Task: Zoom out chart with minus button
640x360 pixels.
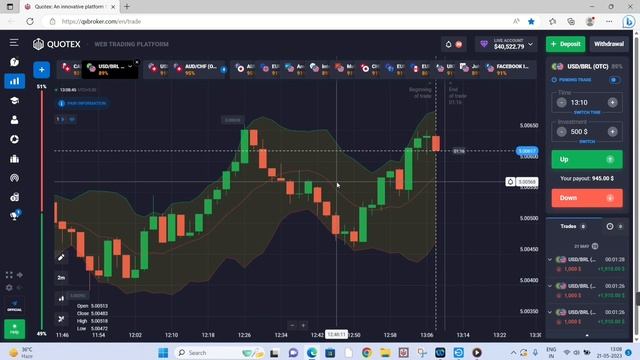Action: point(292,325)
